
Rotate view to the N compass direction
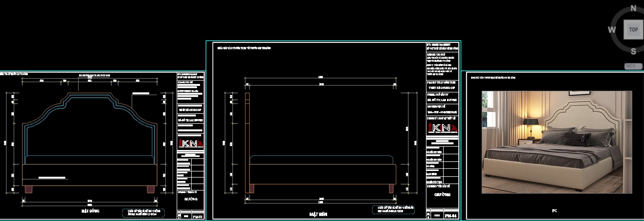(x=633, y=8)
